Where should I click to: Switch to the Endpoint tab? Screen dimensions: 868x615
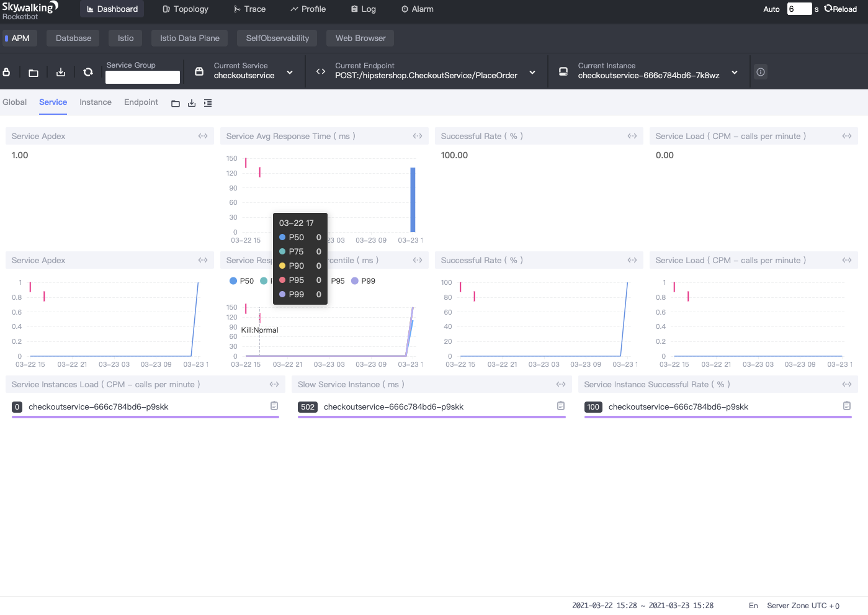click(141, 102)
